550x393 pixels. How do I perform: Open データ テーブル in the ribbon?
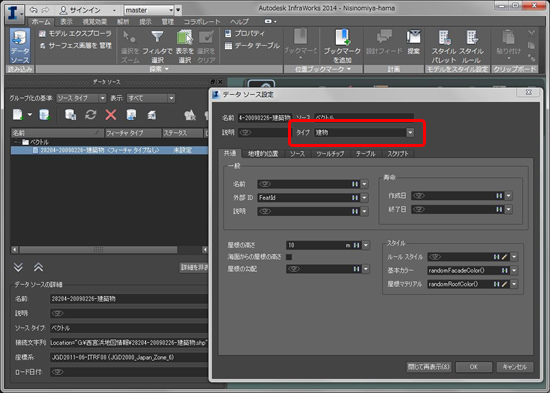(252, 46)
